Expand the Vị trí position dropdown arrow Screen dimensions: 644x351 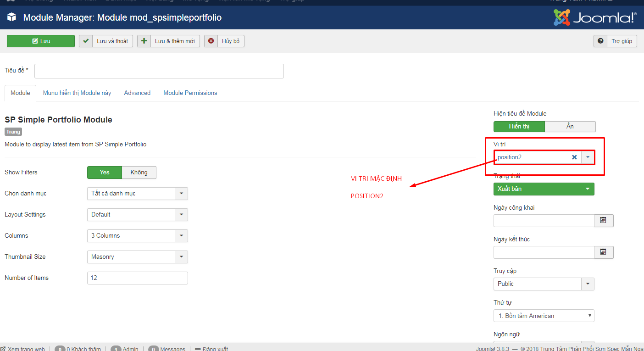pos(588,157)
